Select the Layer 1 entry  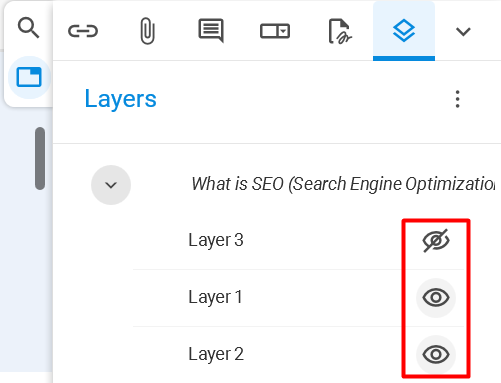tap(298, 297)
